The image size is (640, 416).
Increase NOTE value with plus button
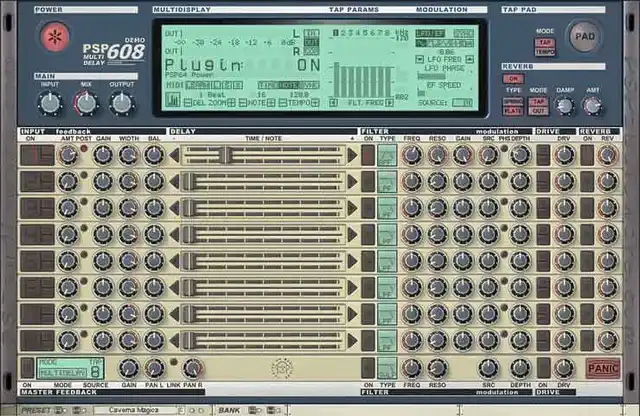click(271, 103)
